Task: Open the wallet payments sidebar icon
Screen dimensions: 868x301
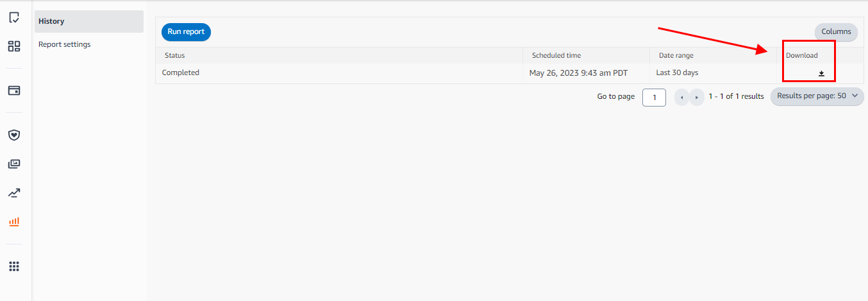Action: (x=14, y=90)
